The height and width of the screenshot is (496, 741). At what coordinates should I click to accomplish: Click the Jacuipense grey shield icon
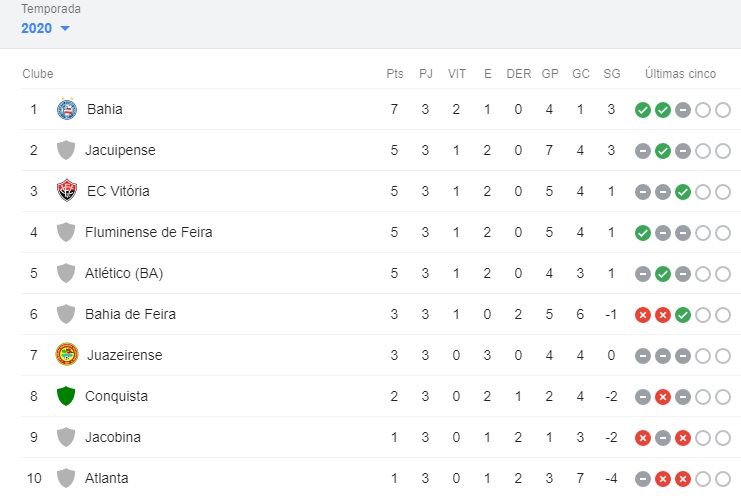click(67, 150)
